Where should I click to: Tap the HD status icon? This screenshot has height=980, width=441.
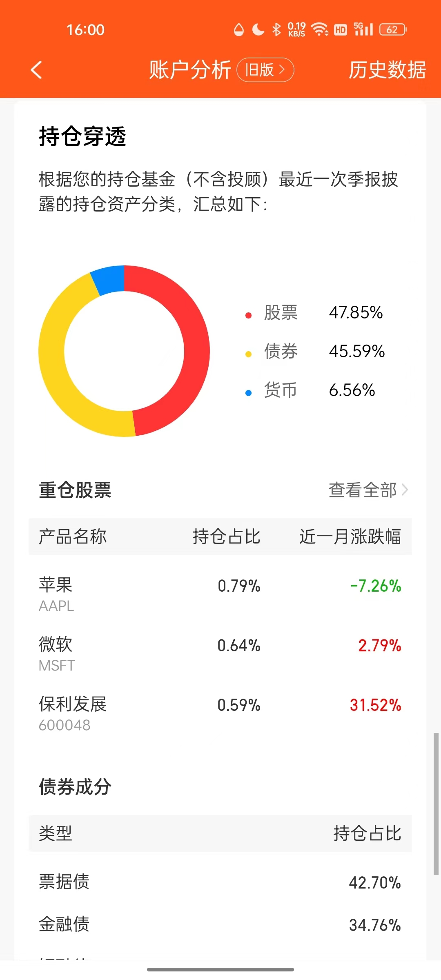click(341, 29)
